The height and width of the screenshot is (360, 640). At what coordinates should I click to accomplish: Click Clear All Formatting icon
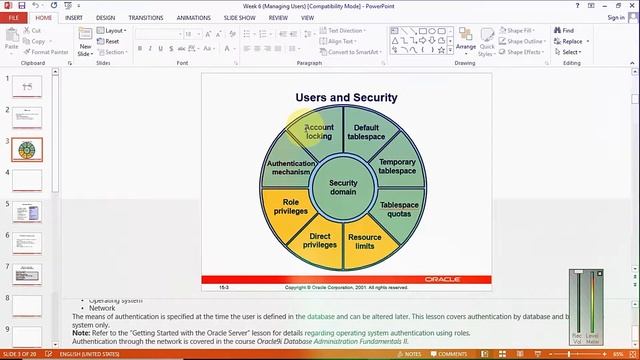pos(233,34)
